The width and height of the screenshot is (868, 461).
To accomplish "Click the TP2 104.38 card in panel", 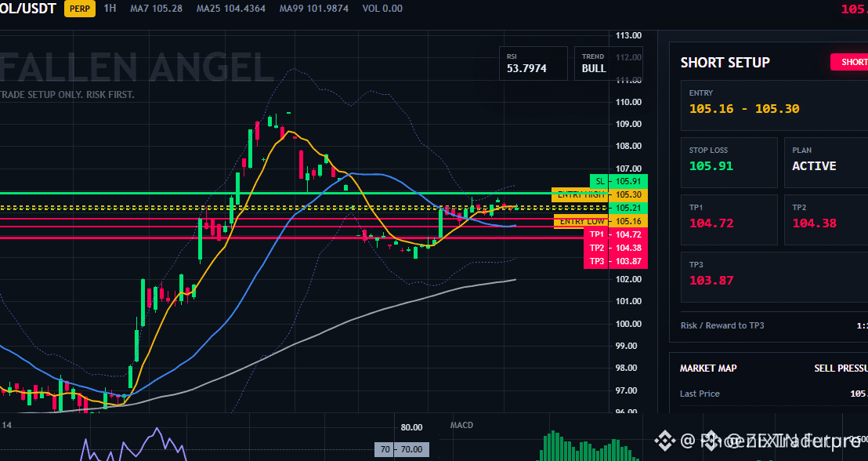I will (x=826, y=220).
